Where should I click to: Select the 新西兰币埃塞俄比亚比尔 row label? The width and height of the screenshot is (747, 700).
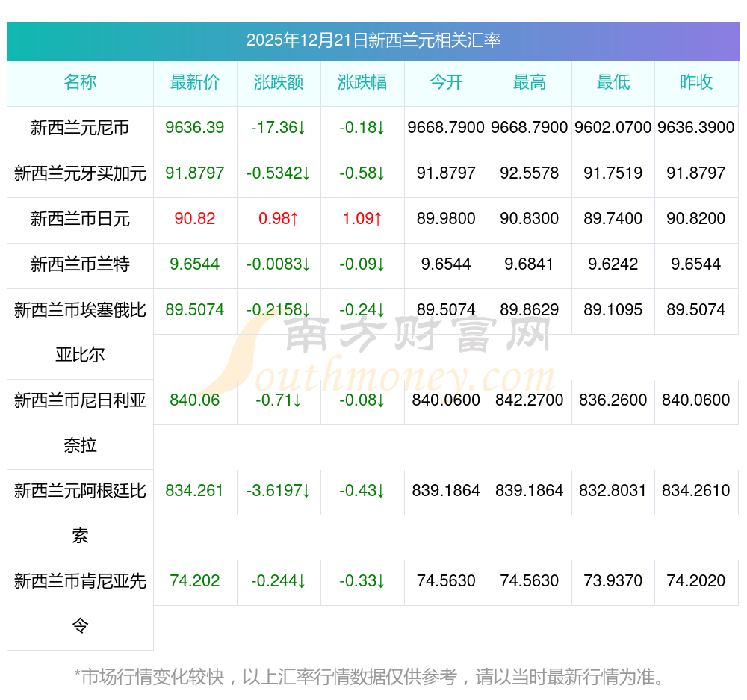click(80, 332)
